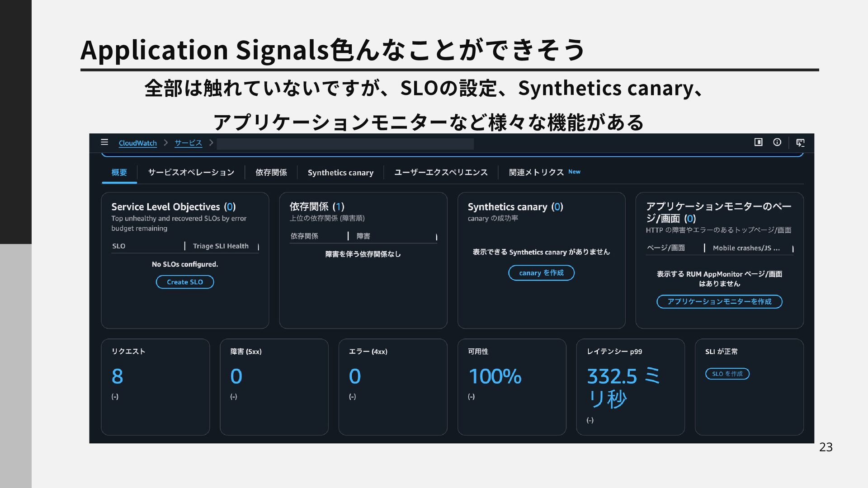Open the CloudShell feedback icon at top right

click(x=800, y=143)
